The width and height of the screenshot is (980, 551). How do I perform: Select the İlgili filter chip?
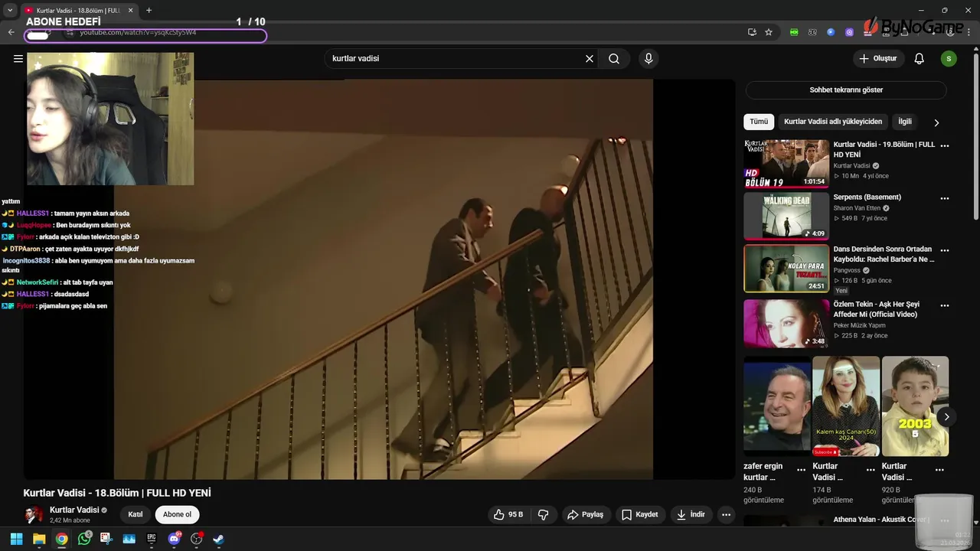[905, 122]
